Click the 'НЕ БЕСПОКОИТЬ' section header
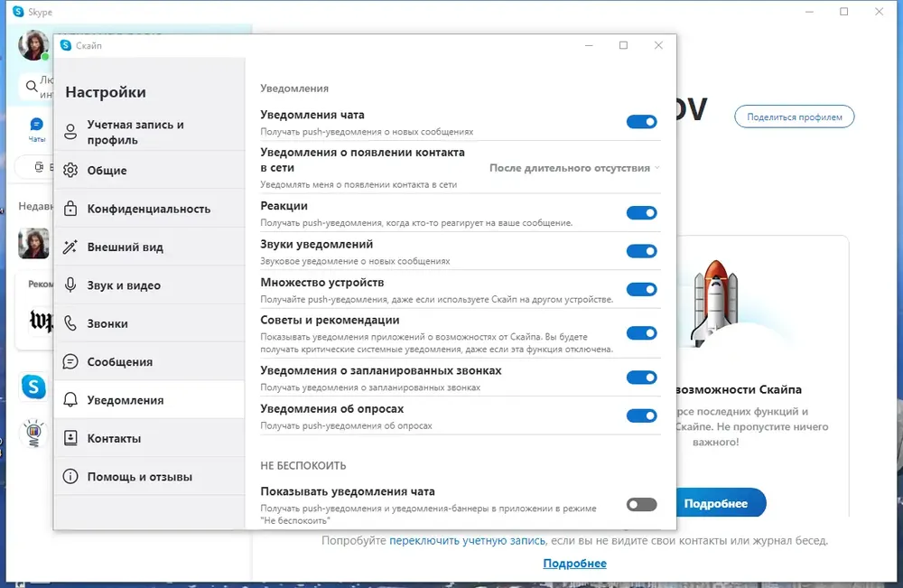 tap(303, 465)
